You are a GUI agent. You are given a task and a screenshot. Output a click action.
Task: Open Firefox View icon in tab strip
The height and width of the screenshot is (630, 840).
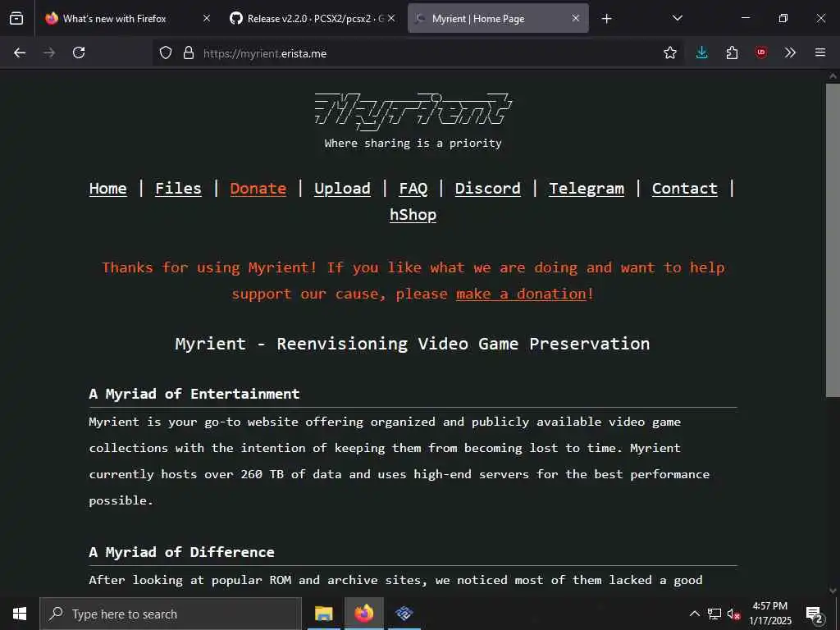[x=16, y=18]
